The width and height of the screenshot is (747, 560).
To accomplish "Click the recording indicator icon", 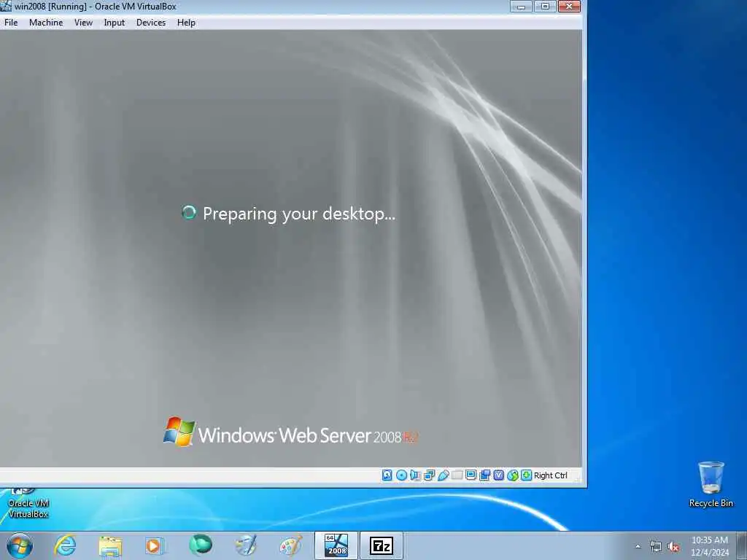I will tap(484, 475).
